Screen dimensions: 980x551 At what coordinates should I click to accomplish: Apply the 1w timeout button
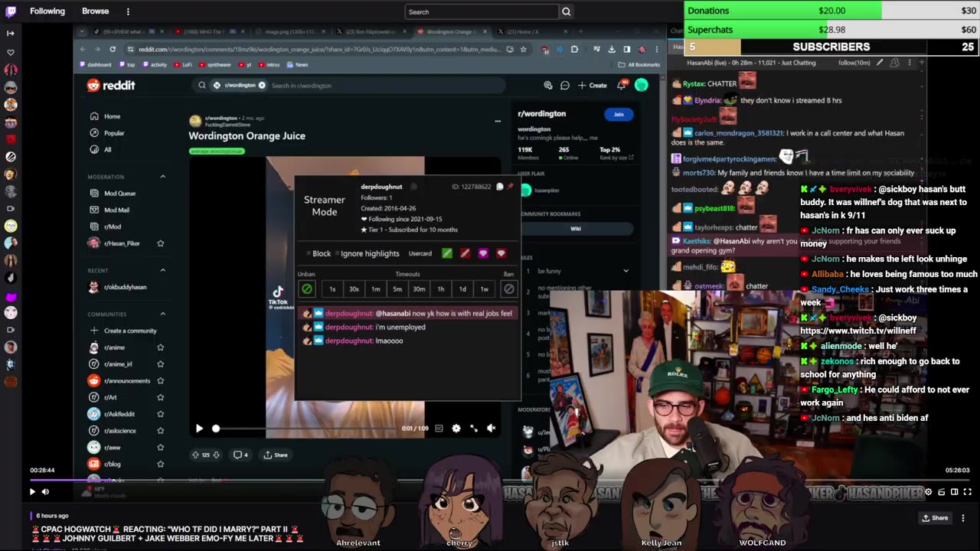coord(484,289)
